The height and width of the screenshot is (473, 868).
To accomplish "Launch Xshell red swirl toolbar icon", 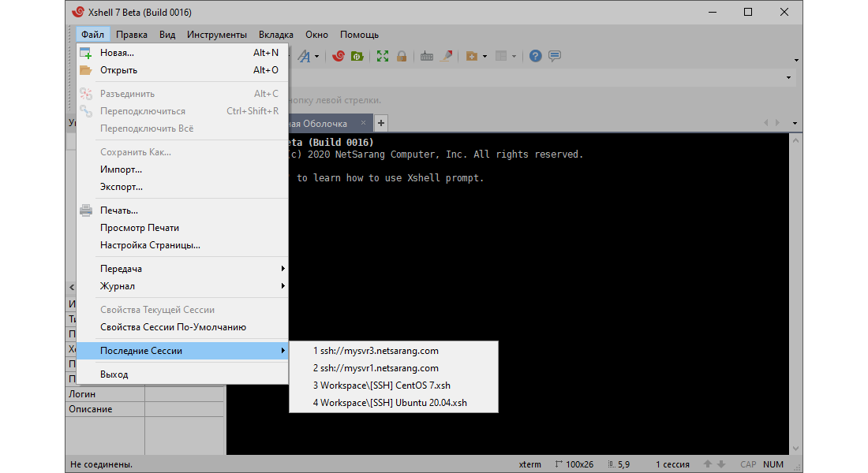I will pyautogui.click(x=339, y=56).
